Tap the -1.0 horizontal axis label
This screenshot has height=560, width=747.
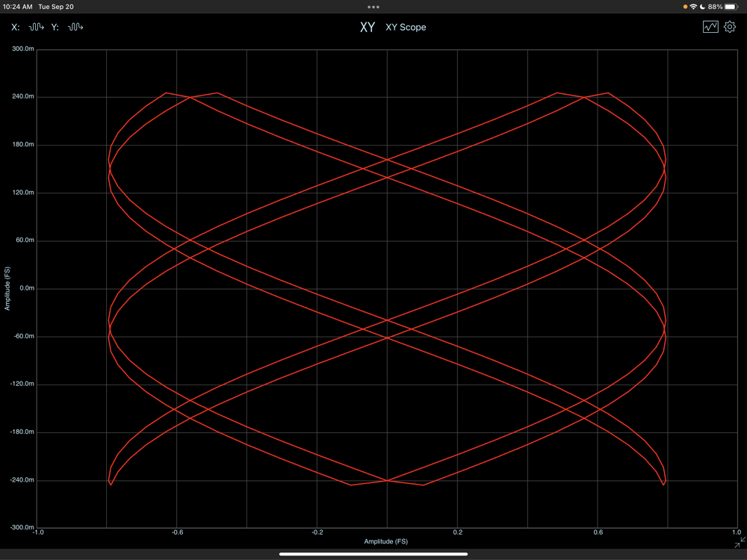coord(37,532)
